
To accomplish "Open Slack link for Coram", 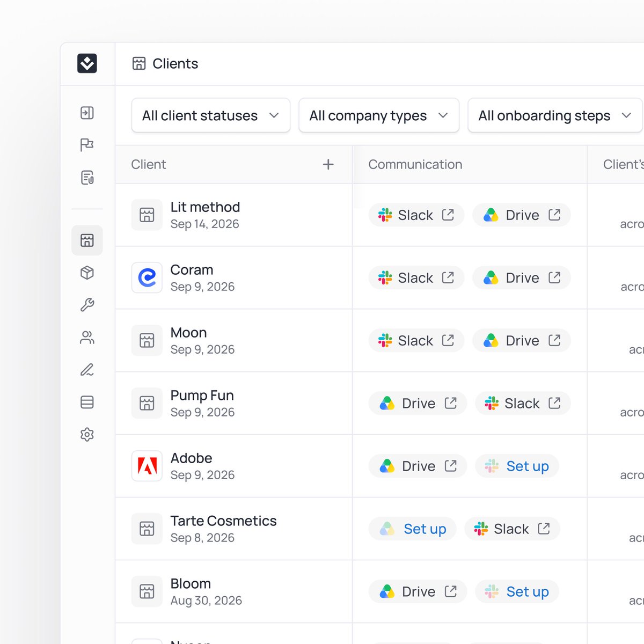I will click(x=416, y=277).
